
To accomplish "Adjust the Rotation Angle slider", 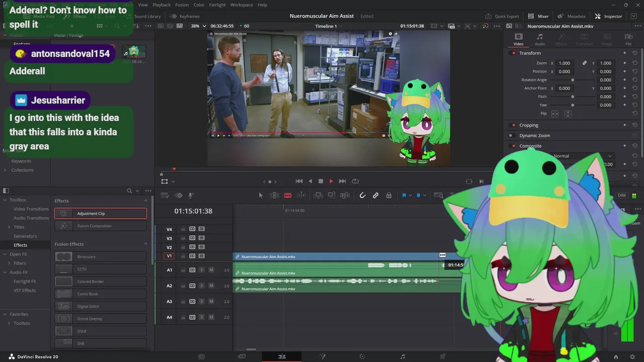I will [x=573, y=80].
